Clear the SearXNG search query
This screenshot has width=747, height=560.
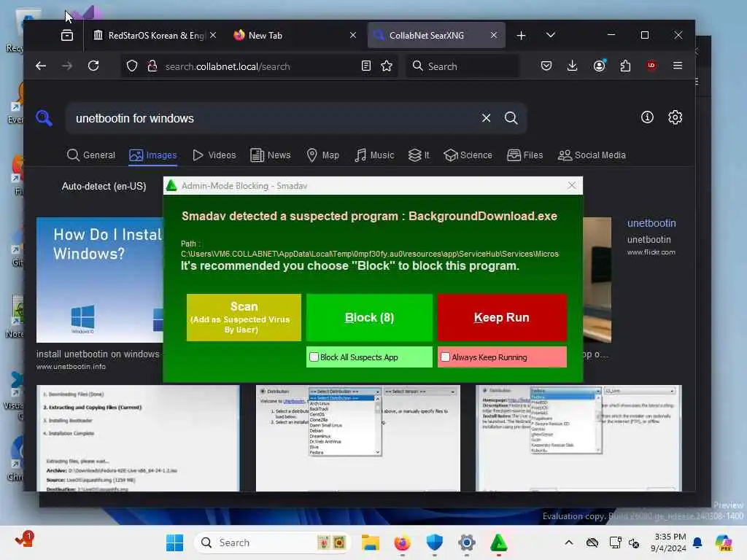(486, 118)
